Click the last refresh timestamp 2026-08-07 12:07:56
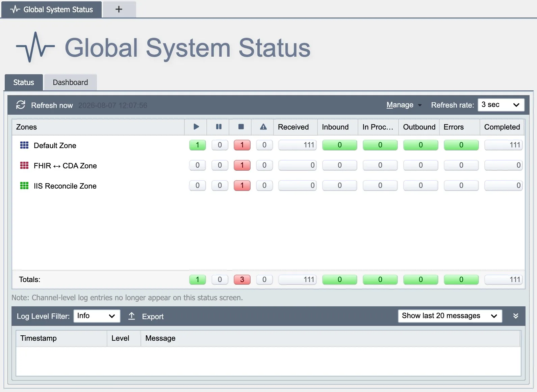Image resolution: width=537 pixels, height=392 pixels. click(113, 105)
